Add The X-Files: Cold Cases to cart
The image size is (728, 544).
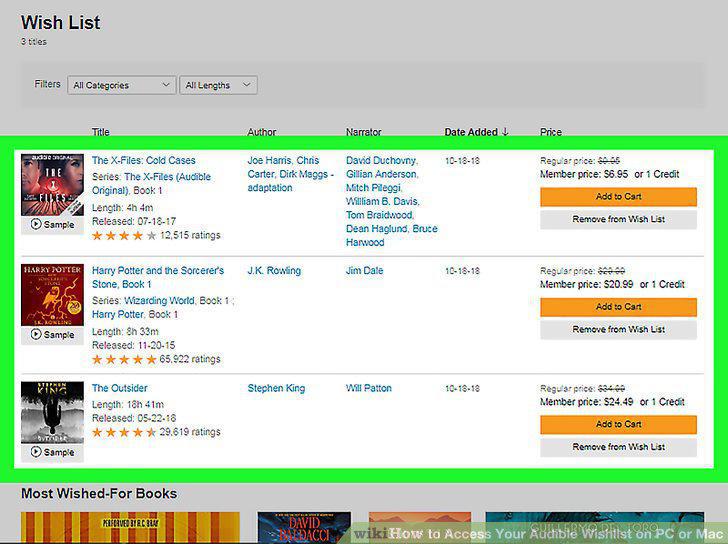(618, 196)
